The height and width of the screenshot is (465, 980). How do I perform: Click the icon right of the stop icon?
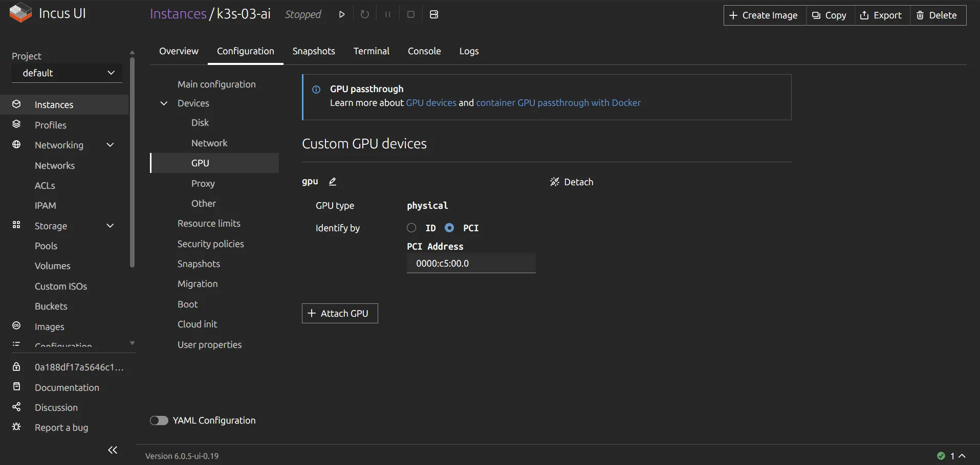(x=434, y=14)
